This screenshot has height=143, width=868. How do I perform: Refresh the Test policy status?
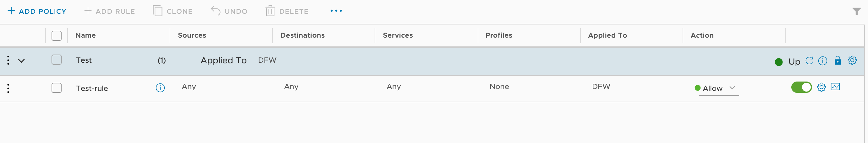click(x=809, y=61)
